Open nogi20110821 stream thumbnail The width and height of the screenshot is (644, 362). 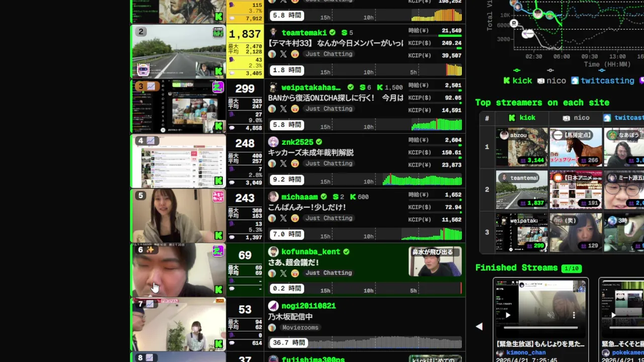179,325
